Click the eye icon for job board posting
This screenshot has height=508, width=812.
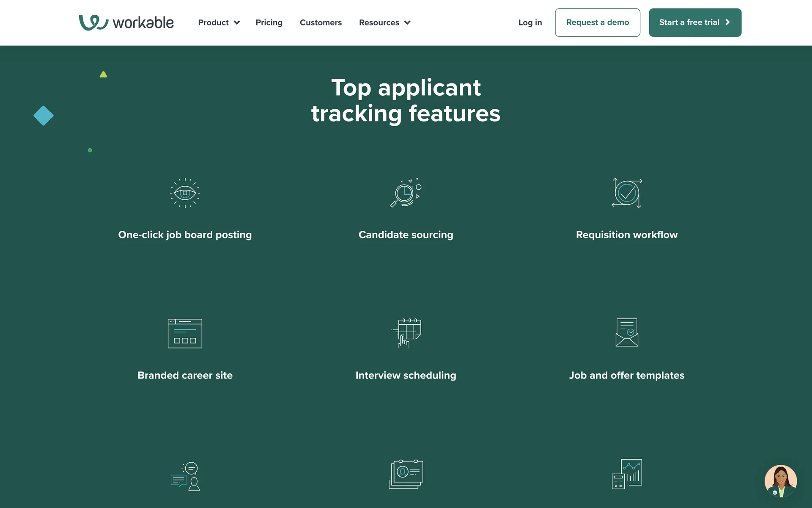click(x=185, y=193)
